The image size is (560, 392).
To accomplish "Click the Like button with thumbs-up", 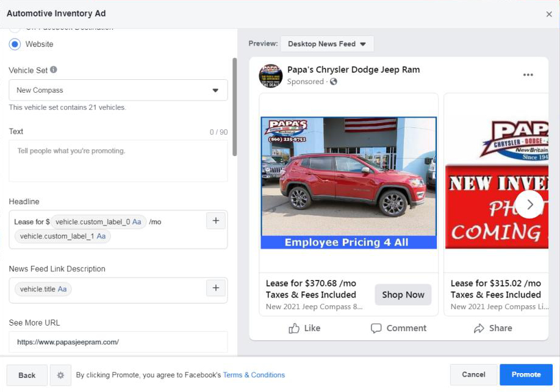I will [x=304, y=328].
